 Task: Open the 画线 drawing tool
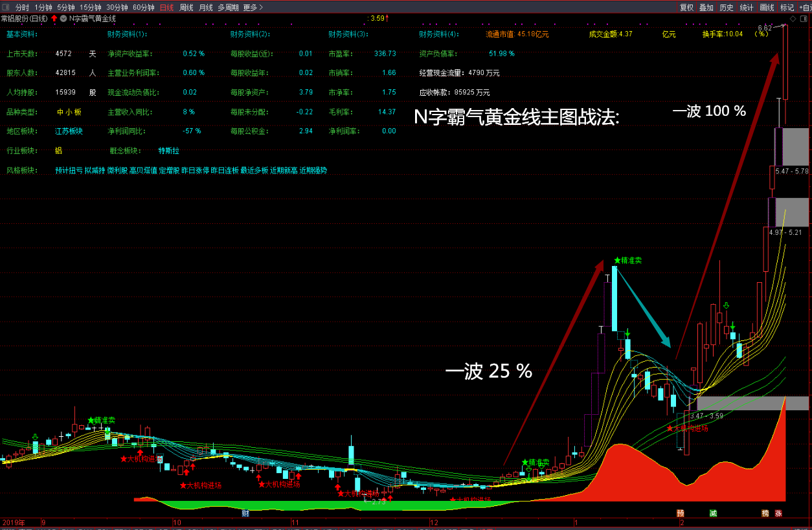point(767,8)
